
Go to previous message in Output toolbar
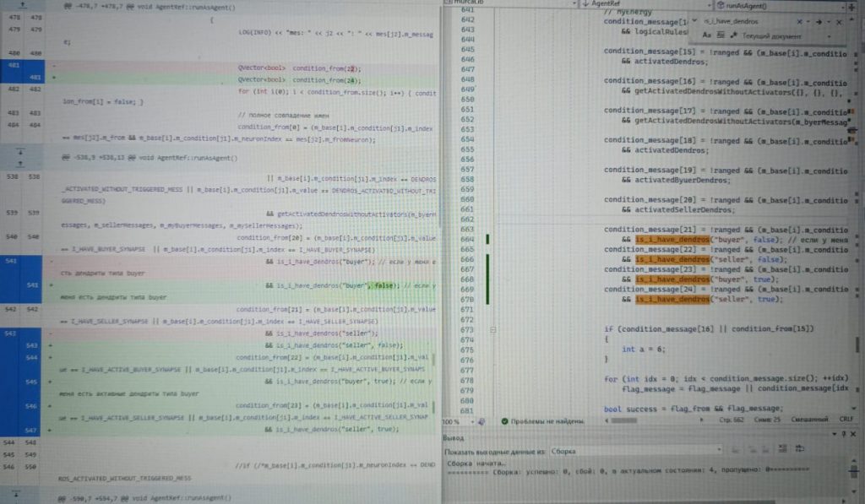pyautogui.click(x=753, y=451)
